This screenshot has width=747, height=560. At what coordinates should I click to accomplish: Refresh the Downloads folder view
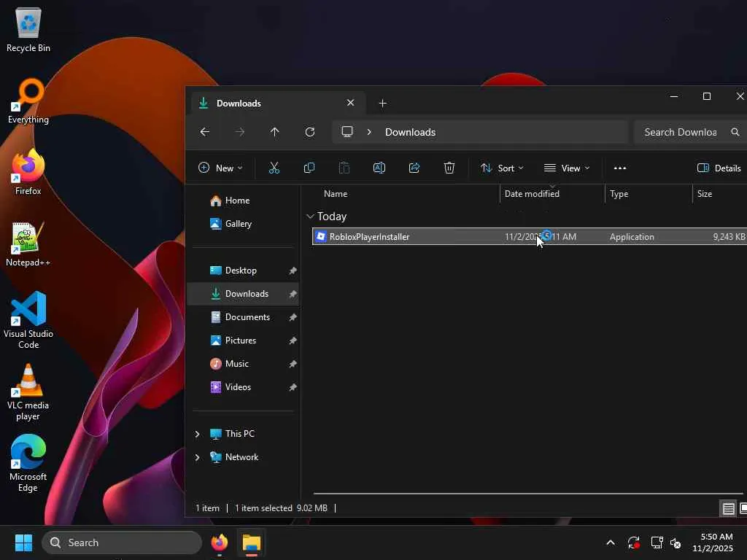309,132
